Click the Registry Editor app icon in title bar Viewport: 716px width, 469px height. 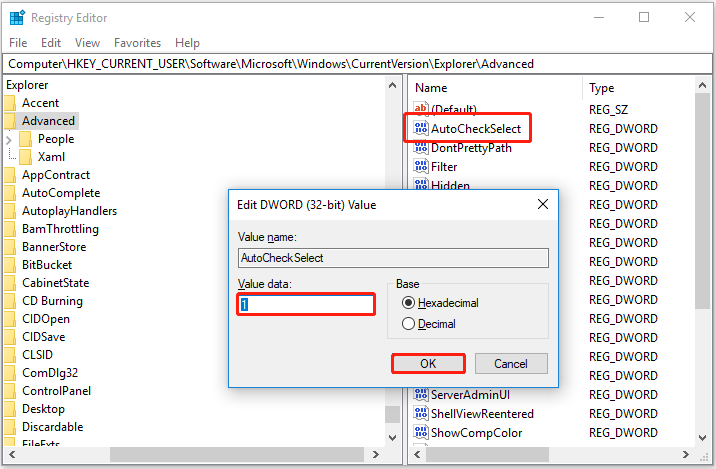pyautogui.click(x=17, y=17)
